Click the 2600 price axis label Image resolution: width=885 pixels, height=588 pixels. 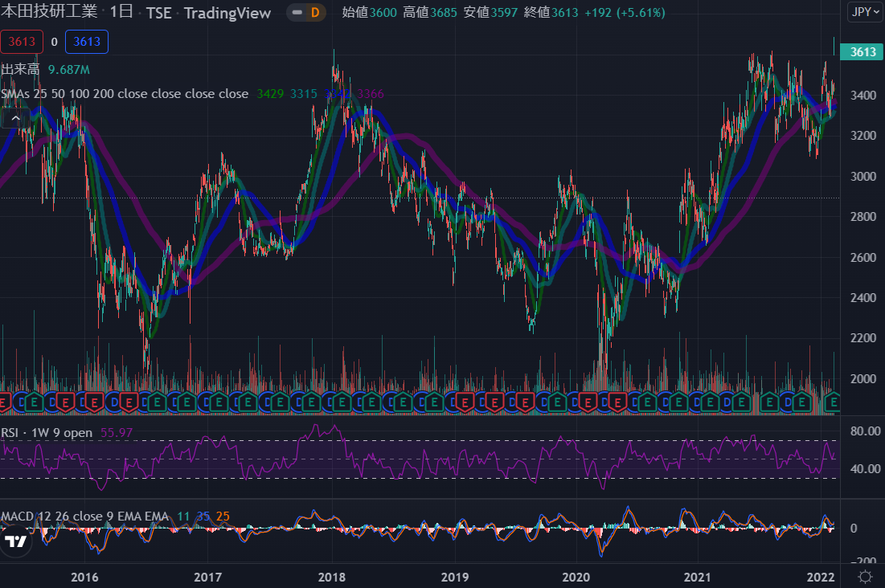(x=863, y=257)
